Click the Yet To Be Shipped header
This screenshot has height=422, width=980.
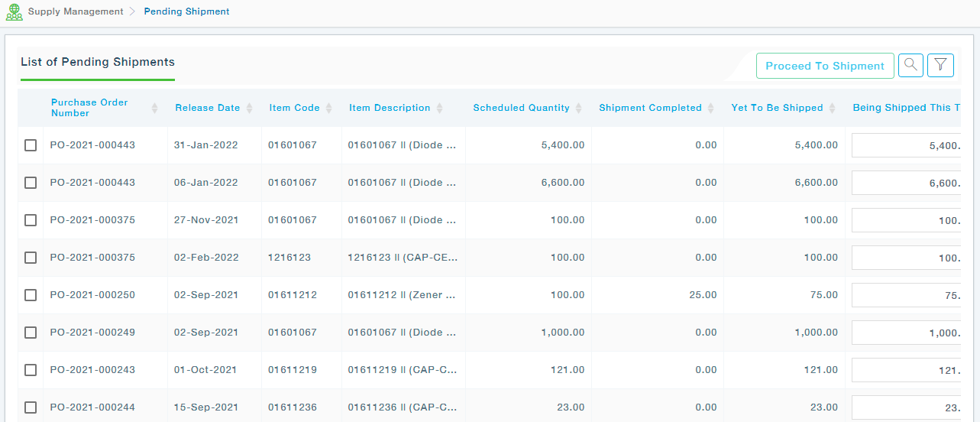[x=777, y=108]
